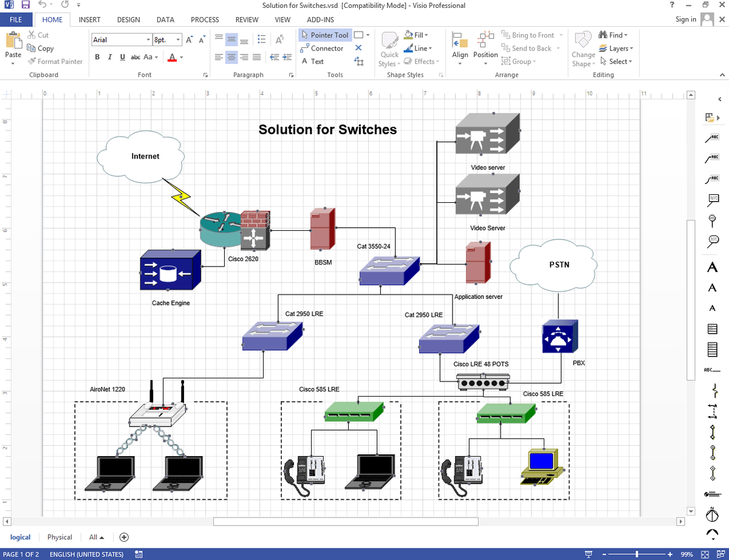The height and width of the screenshot is (560, 729).
Task: Click the Save icon in quick access toolbar
Action: coord(26,5)
